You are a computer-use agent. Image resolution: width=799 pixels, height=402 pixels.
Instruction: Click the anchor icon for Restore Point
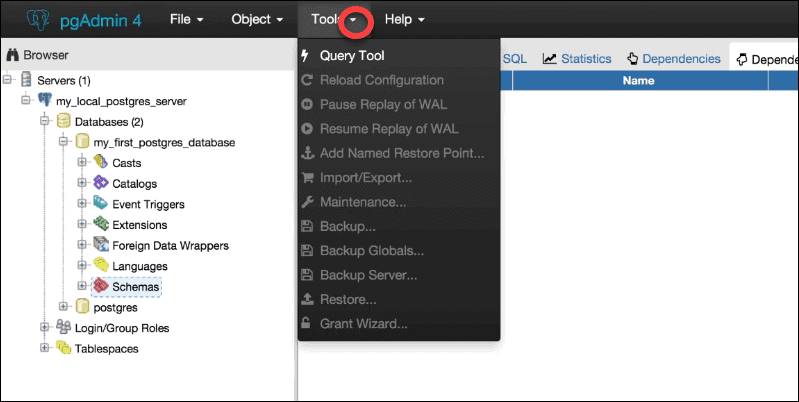(307, 153)
